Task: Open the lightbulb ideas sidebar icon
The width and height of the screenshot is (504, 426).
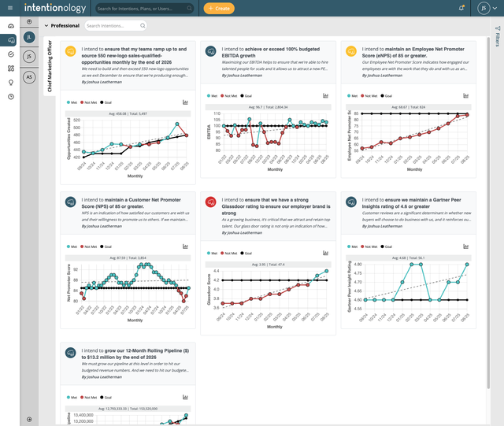Action: pos(10,82)
